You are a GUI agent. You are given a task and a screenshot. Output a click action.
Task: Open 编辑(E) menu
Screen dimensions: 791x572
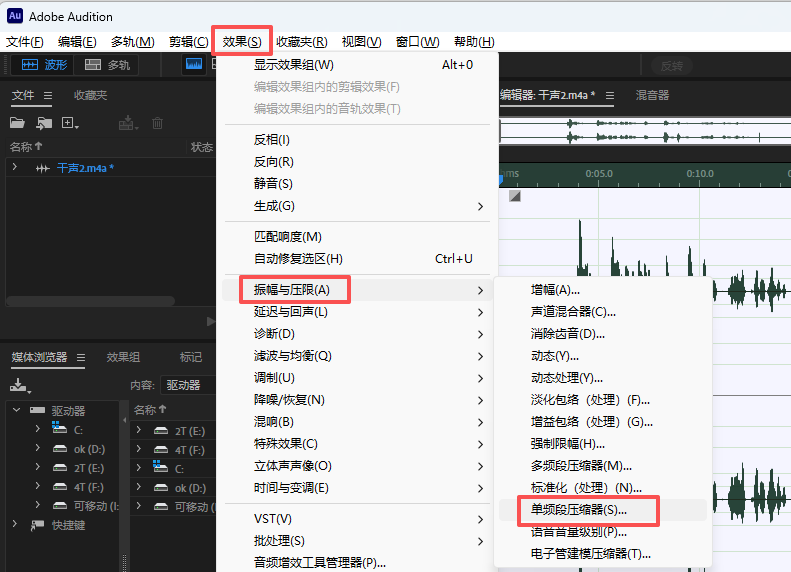(x=77, y=42)
